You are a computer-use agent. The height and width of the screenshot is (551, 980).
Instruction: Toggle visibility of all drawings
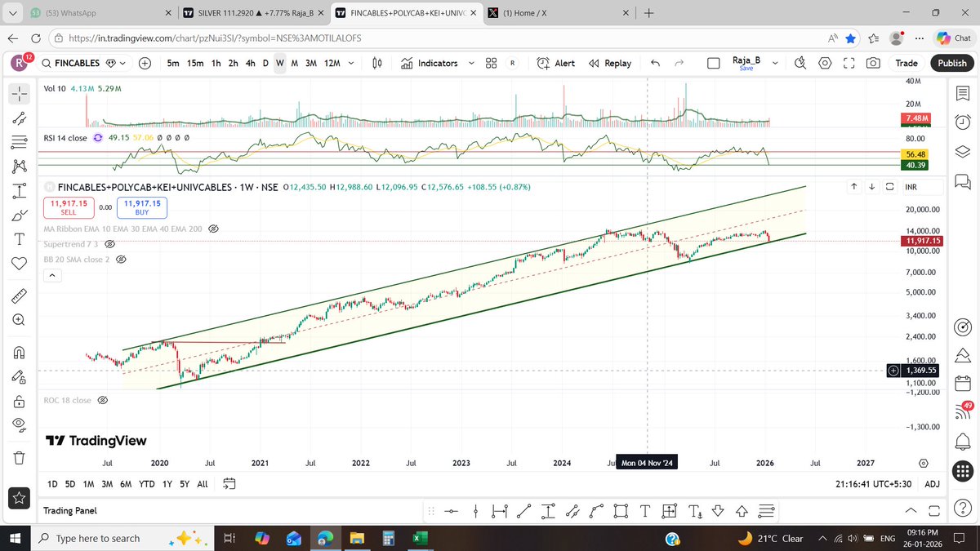(19, 424)
